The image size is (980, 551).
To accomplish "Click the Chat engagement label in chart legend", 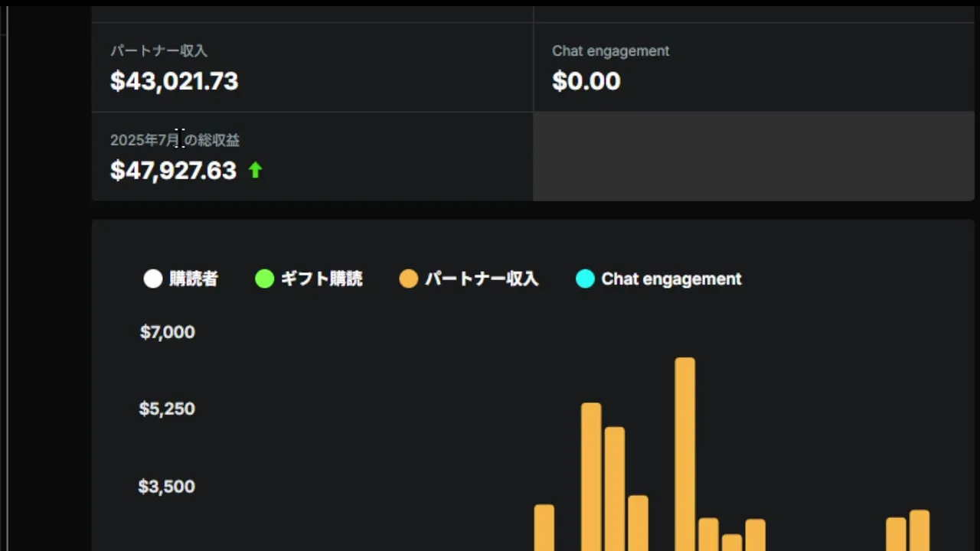I will (x=671, y=279).
